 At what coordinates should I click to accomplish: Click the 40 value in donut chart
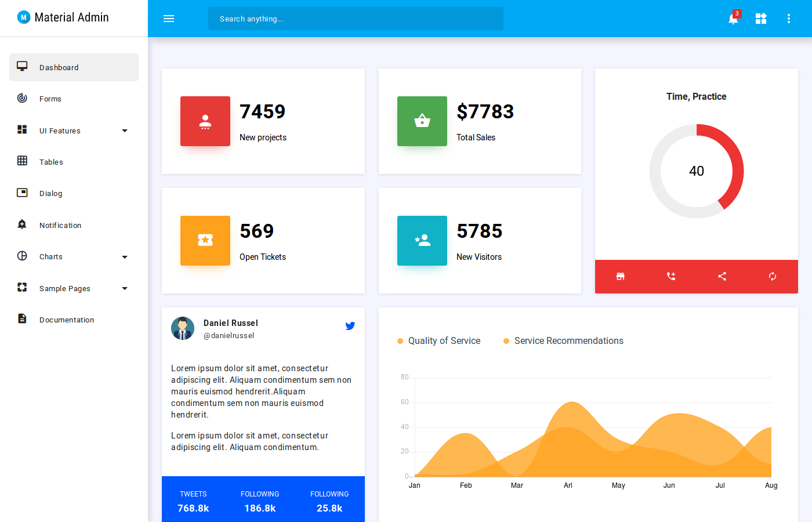pos(697,171)
